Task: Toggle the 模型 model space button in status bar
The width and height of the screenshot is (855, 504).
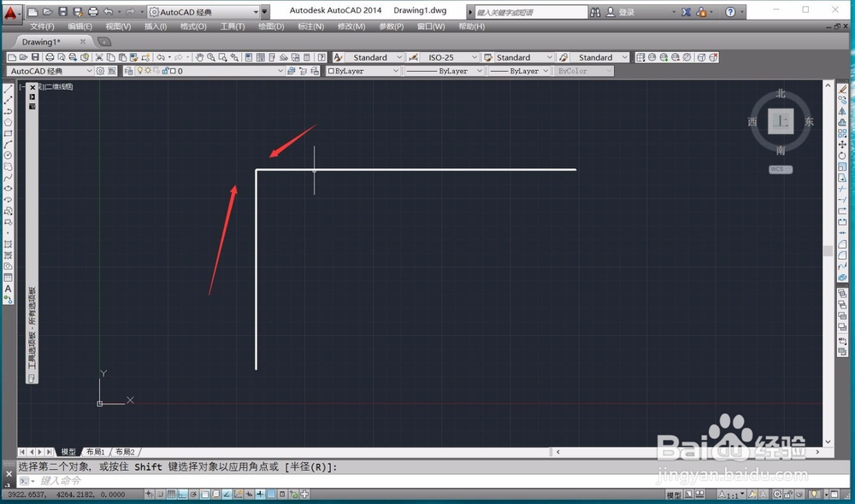Action: click(674, 495)
